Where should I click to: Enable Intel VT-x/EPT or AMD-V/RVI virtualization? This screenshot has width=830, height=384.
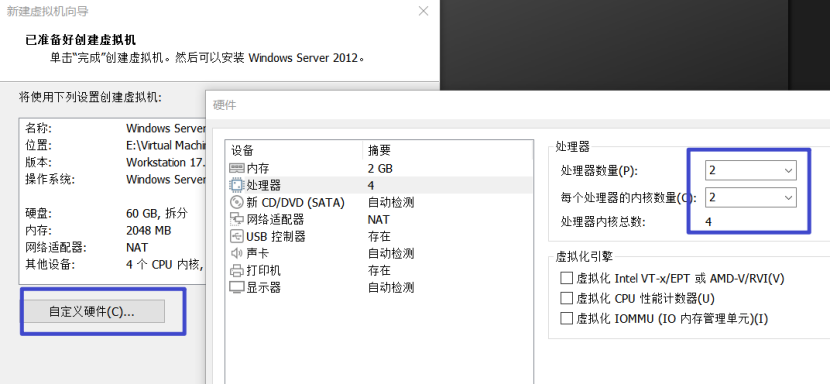[x=566, y=278]
